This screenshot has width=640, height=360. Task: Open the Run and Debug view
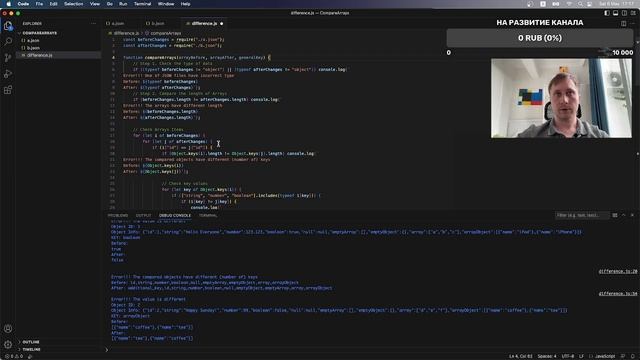click(8, 74)
